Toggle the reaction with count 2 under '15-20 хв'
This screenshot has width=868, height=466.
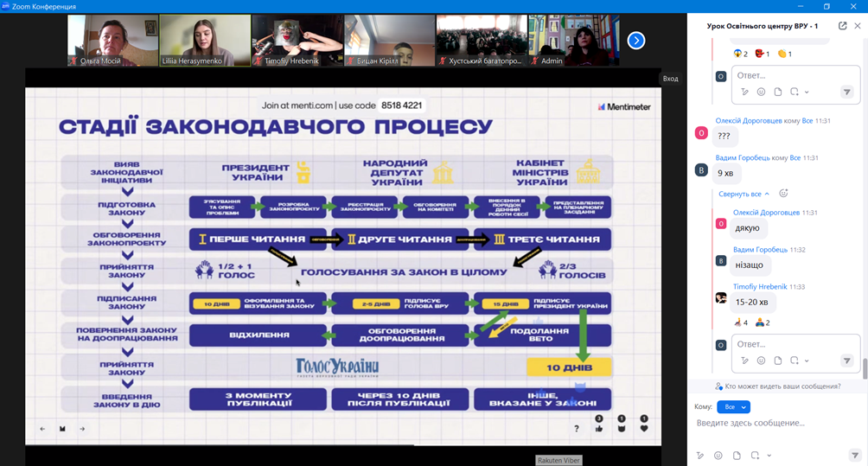pos(763,322)
